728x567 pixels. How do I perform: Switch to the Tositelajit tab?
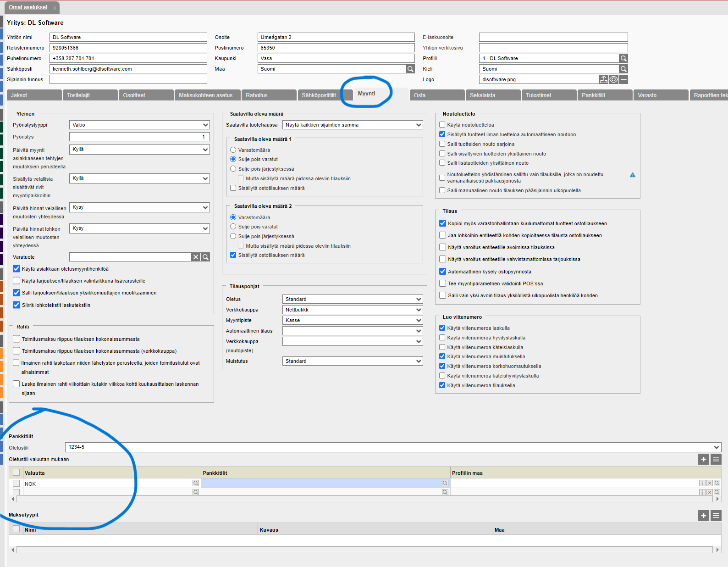coord(90,95)
